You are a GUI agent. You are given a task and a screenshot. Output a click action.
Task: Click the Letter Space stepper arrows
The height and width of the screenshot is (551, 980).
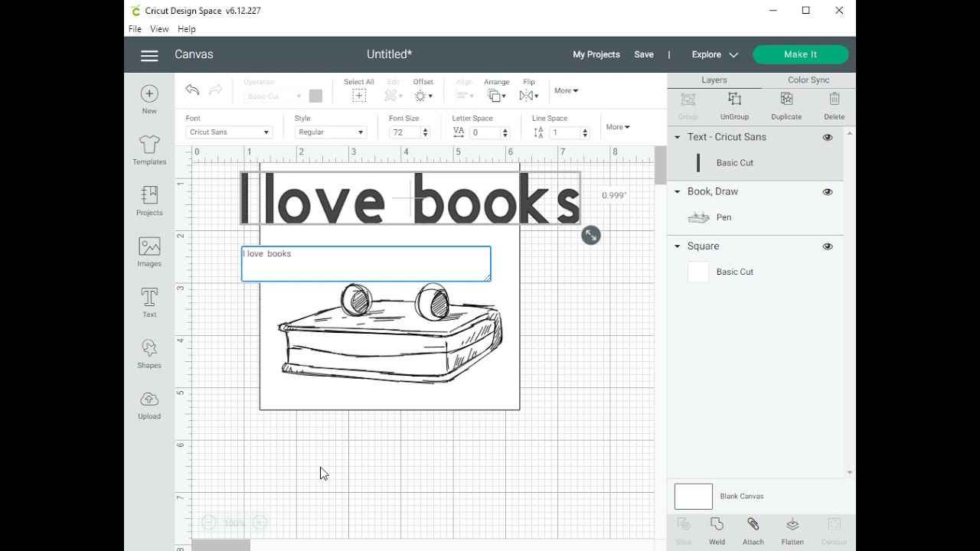point(505,132)
